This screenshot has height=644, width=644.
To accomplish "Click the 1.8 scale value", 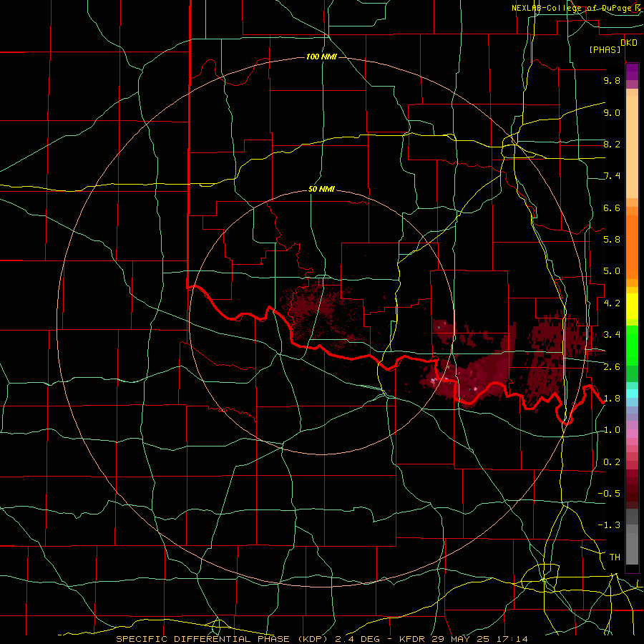I will click(x=612, y=399).
